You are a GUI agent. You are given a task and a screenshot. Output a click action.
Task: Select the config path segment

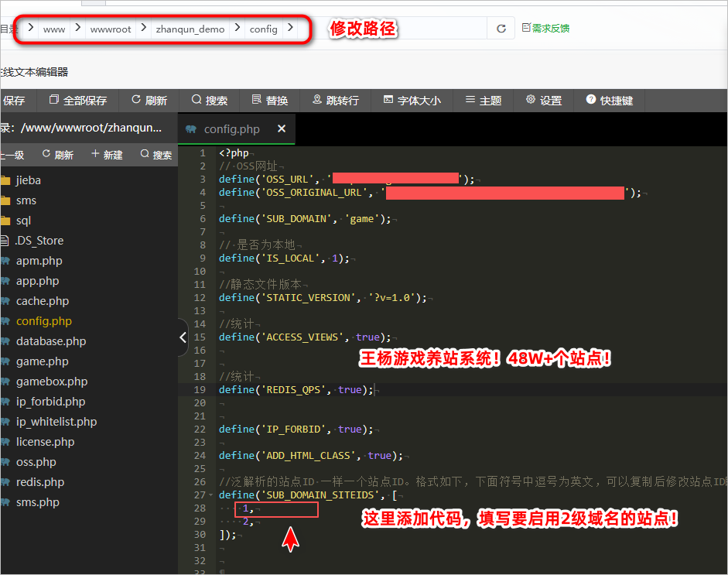tap(263, 29)
